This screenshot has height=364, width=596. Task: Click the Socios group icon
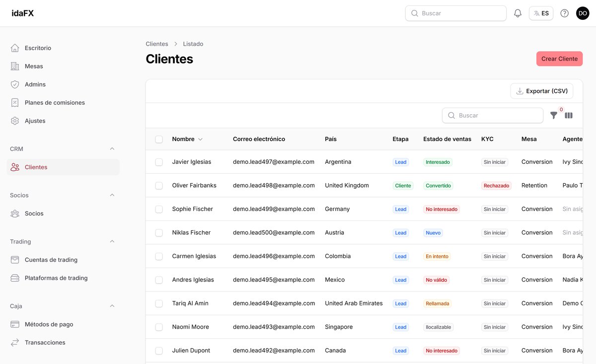pos(15,214)
